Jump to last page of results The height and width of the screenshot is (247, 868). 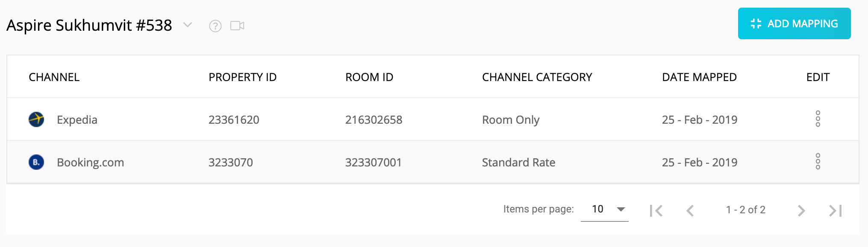tap(836, 210)
